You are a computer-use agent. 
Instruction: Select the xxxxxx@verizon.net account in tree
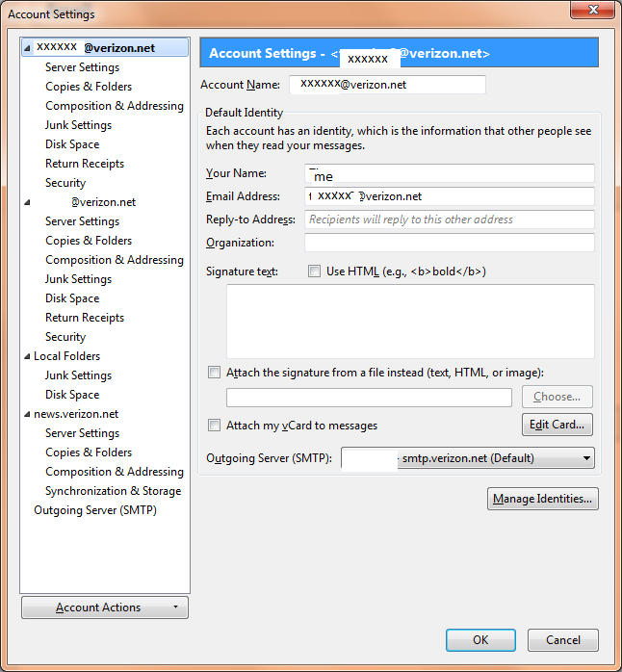(105, 47)
